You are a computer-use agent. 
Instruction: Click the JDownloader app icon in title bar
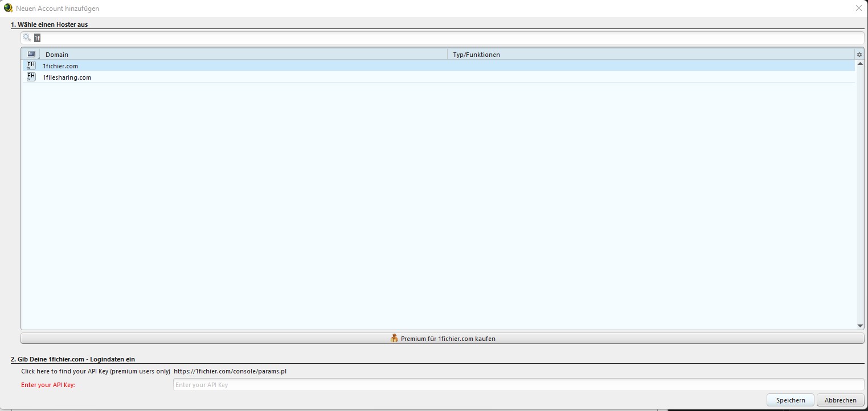point(8,8)
